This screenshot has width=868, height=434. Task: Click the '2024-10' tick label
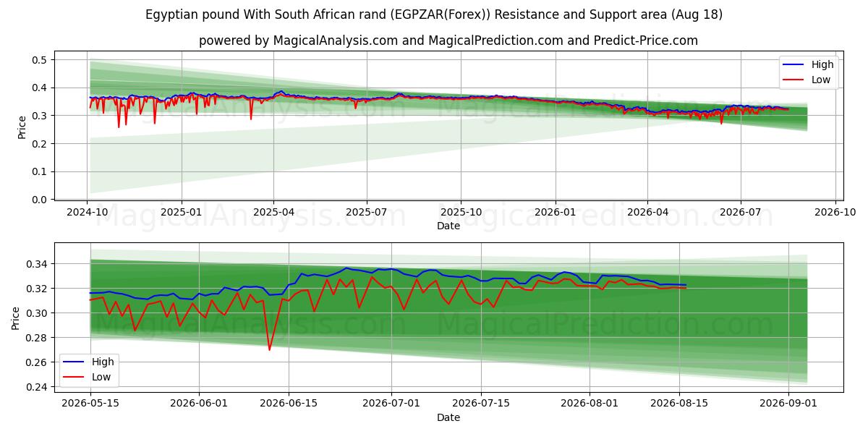point(88,212)
